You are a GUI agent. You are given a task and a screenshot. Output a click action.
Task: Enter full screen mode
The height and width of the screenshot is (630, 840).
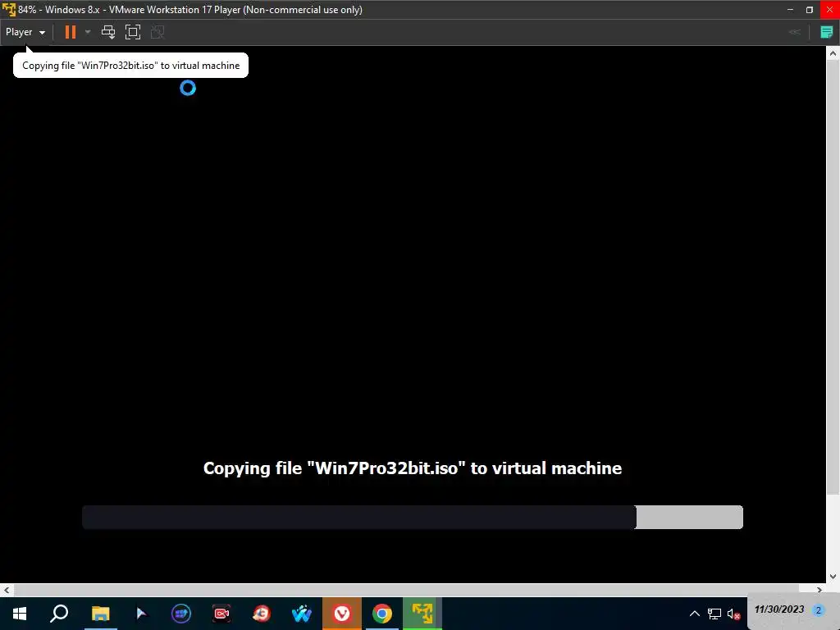point(133,32)
